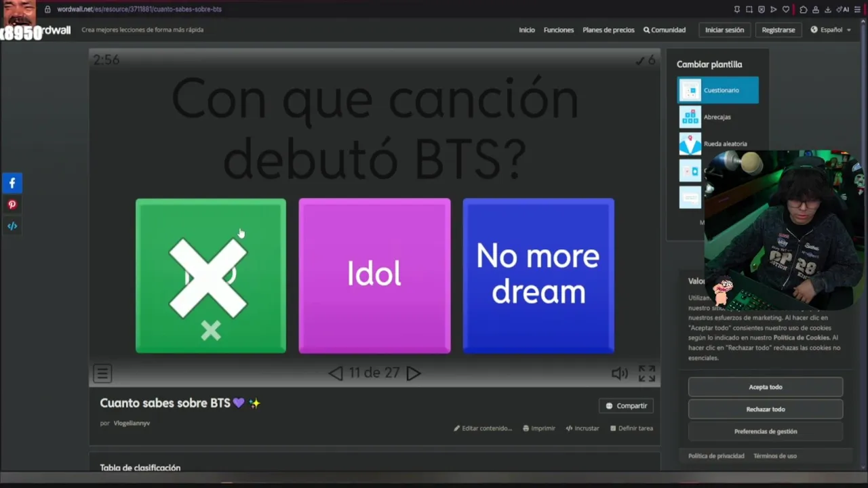Choose the 'No more dream' answer tile

[x=538, y=276]
